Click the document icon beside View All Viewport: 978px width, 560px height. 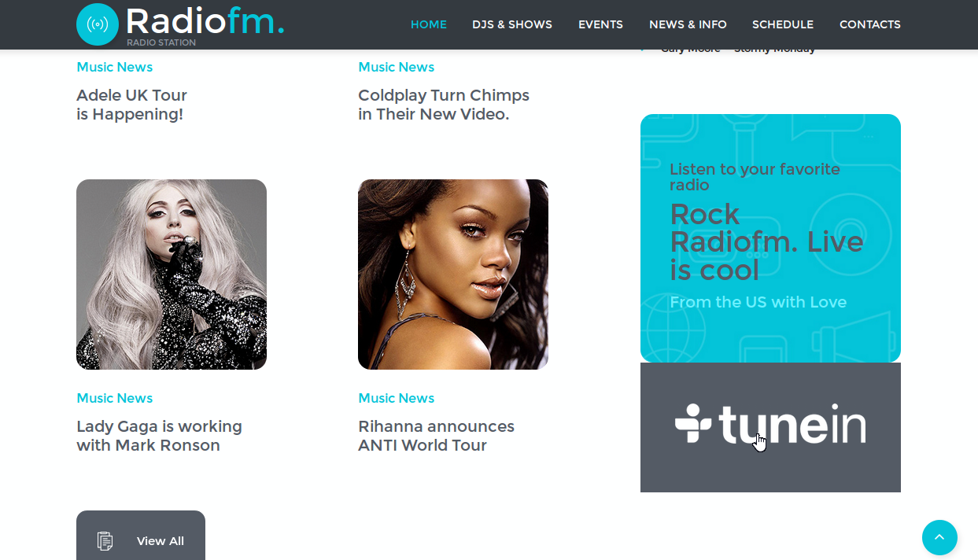point(105,541)
